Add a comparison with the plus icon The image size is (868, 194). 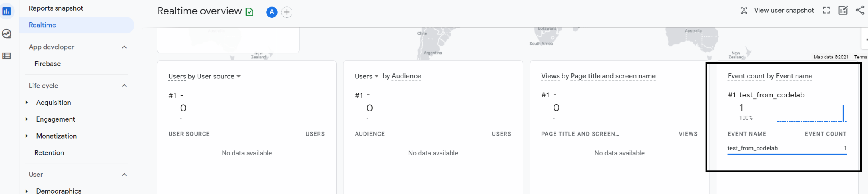point(287,12)
